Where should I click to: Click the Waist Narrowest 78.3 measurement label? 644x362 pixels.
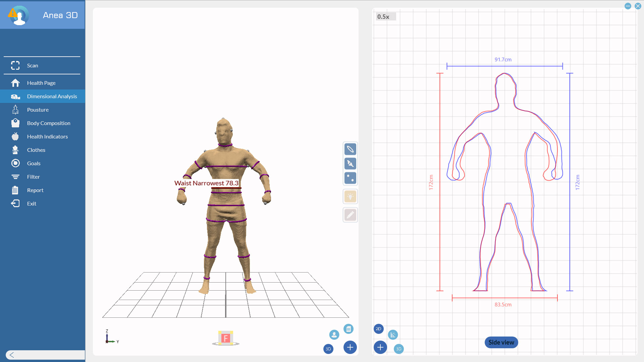206,183
